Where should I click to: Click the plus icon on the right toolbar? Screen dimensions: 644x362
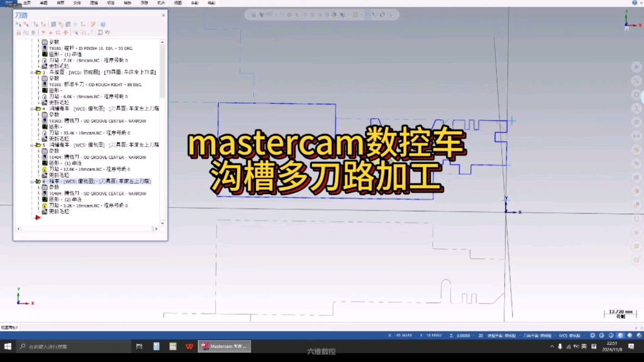pyautogui.click(x=636, y=67)
